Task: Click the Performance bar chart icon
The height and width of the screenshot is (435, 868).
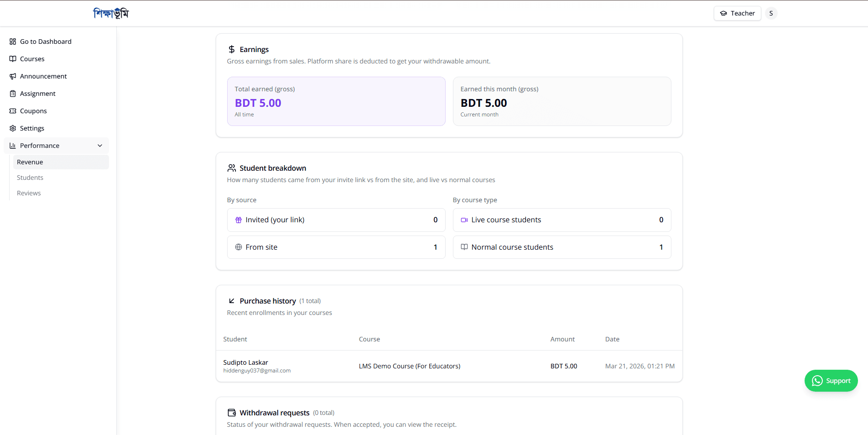Action: [x=13, y=146]
